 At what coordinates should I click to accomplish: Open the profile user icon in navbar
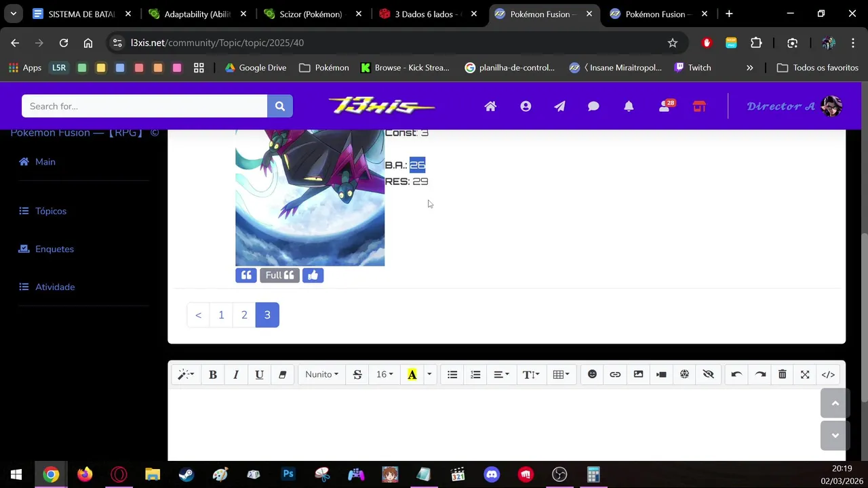[526, 106]
